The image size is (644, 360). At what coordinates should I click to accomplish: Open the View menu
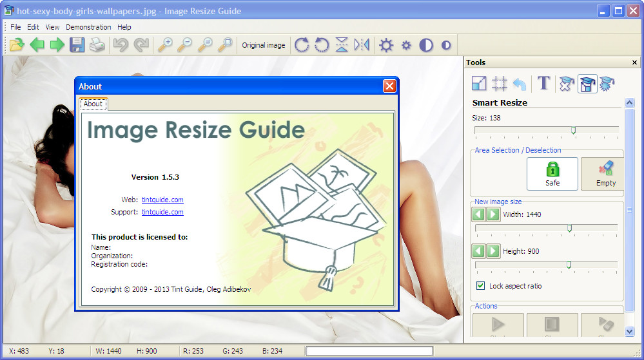(x=52, y=27)
